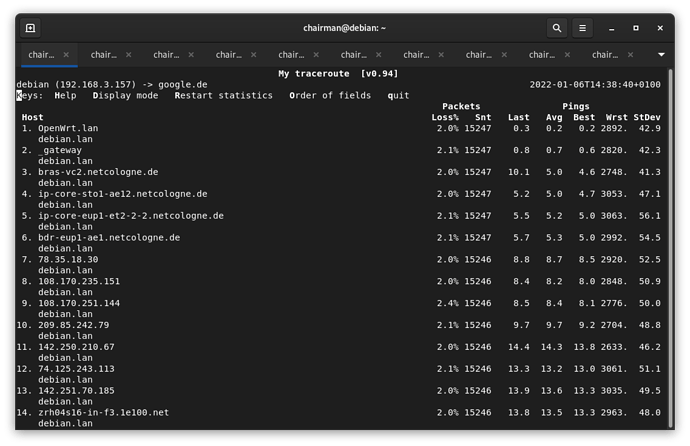Image resolution: width=690 pixels, height=446 pixels.
Task: Click Restart statistics key label
Action: click(224, 95)
